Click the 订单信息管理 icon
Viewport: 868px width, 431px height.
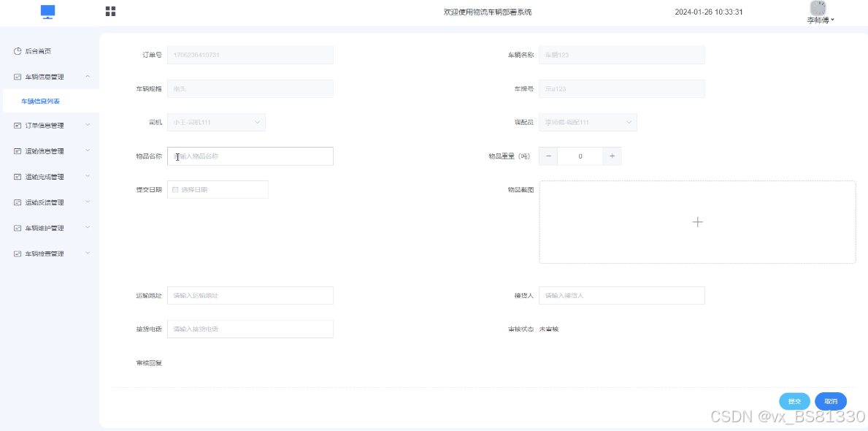[18, 126]
